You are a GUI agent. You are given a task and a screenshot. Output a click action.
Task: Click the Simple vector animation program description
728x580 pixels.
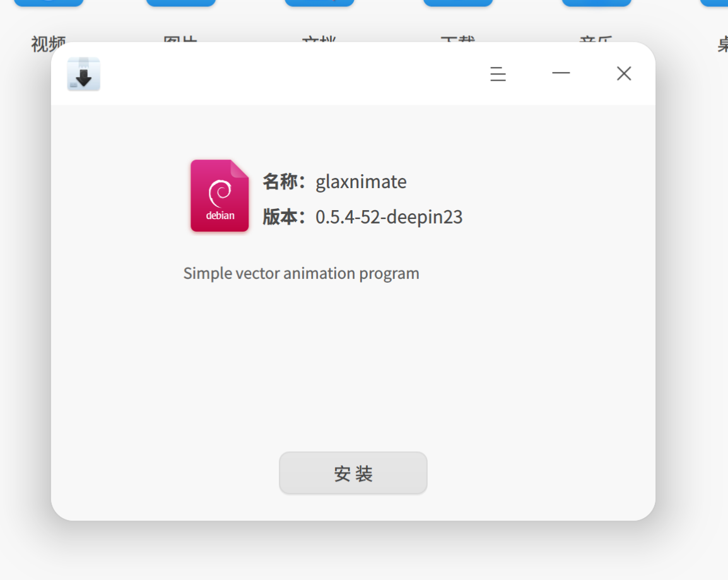[x=302, y=273]
